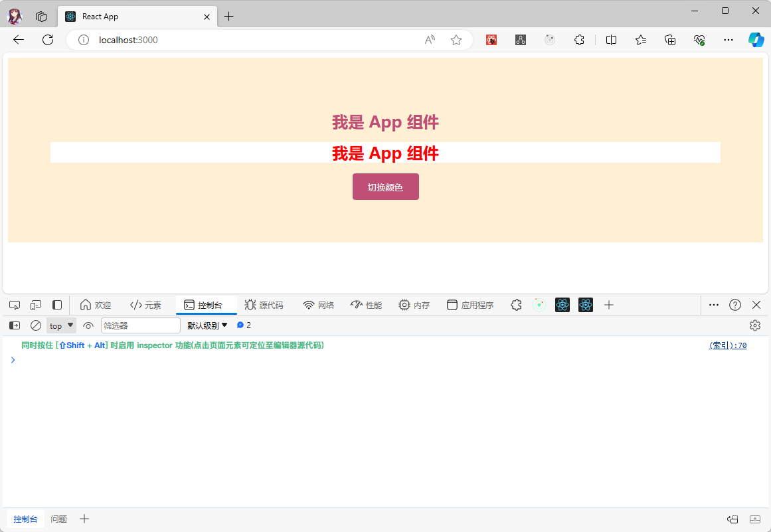Screen dimensions: 771x532
Task: Toggle the console sidebar panel
Action: [15, 325]
